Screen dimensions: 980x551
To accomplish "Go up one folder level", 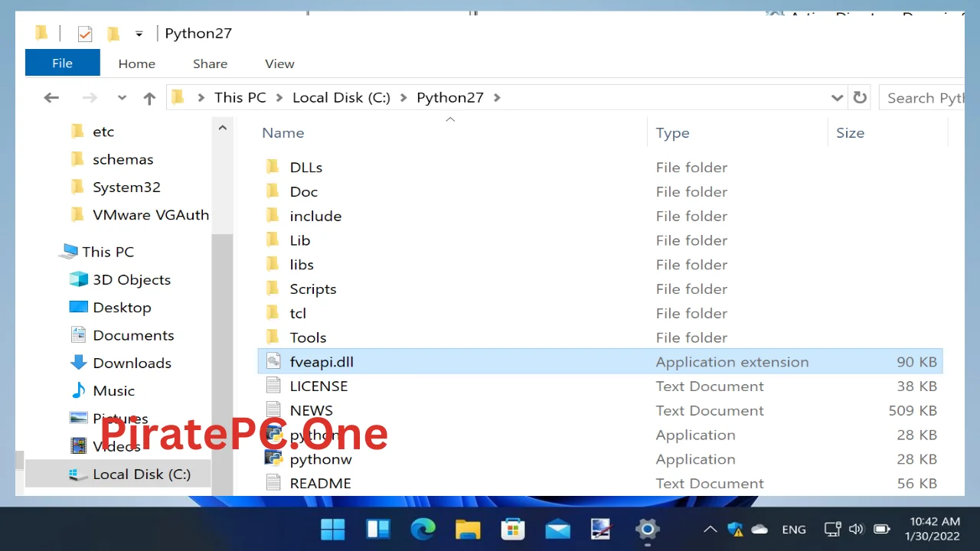I will click(x=149, y=98).
